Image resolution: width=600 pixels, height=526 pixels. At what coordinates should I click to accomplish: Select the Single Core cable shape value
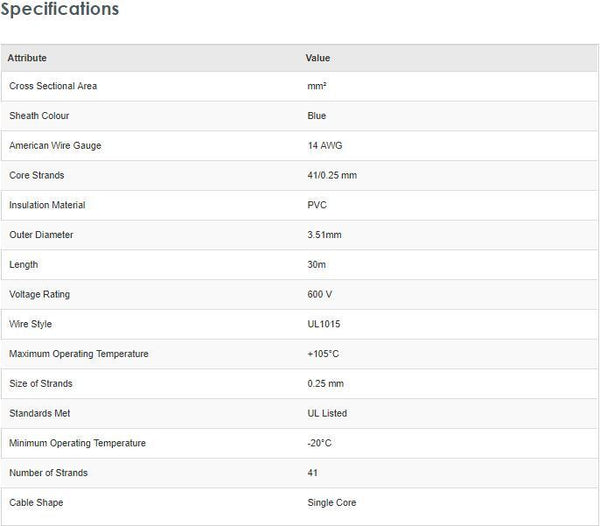[x=332, y=503]
